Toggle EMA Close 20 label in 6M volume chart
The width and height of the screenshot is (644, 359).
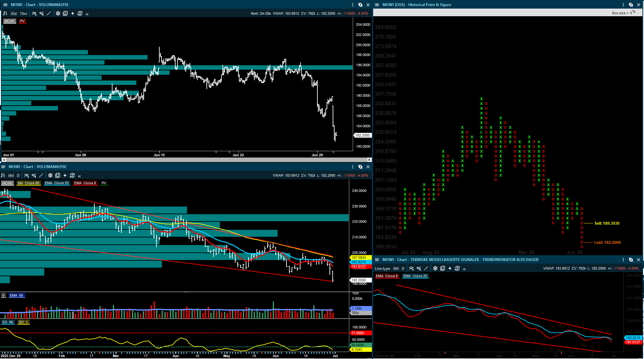coord(57,183)
